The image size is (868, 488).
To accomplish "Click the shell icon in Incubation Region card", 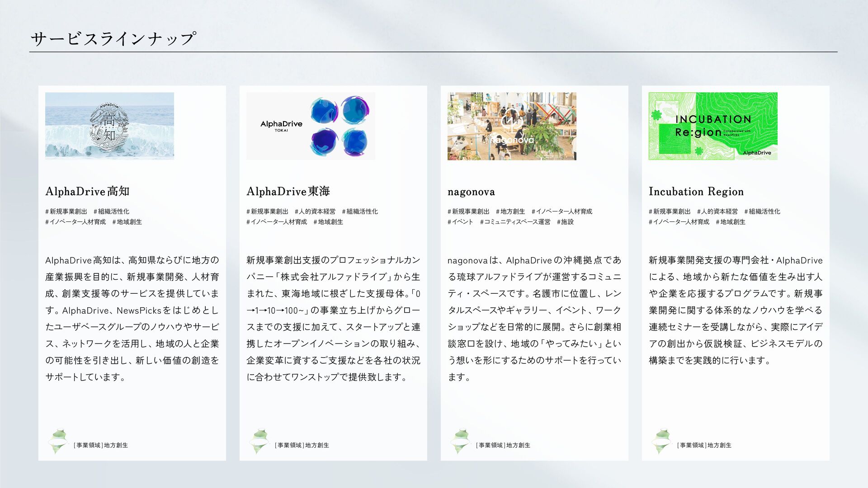I will [661, 441].
